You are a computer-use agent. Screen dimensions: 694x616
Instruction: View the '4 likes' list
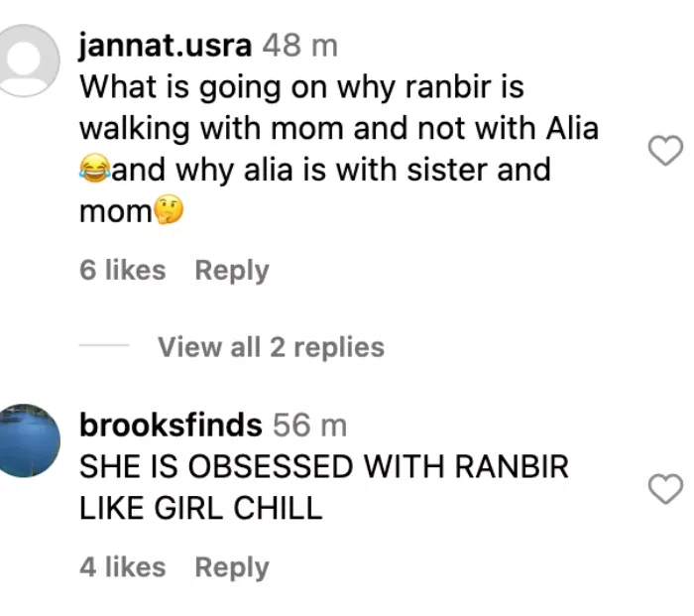click(122, 567)
